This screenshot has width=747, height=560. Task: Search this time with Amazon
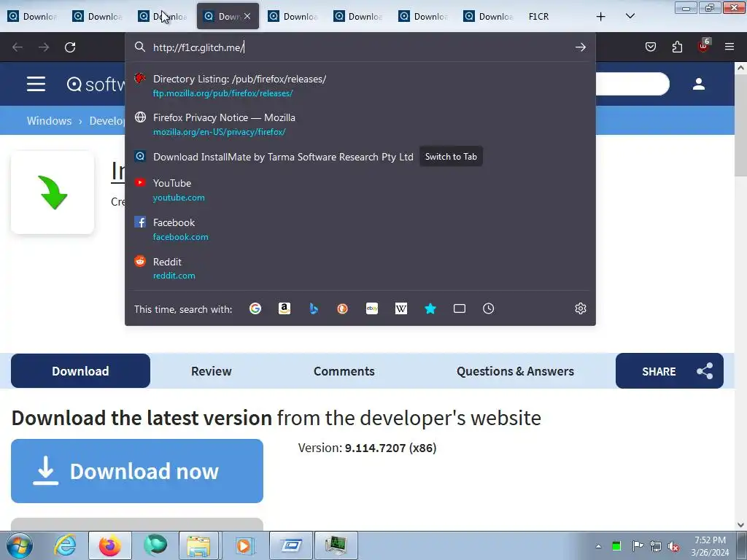(285, 308)
